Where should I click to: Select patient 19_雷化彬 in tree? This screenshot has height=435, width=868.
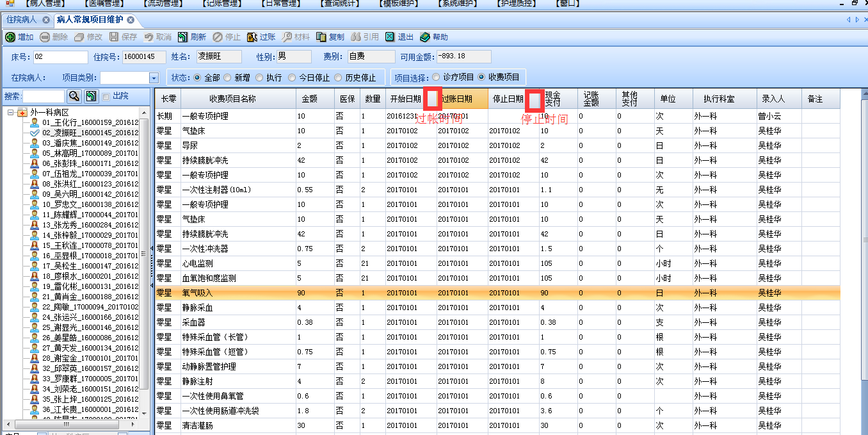point(90,286)
